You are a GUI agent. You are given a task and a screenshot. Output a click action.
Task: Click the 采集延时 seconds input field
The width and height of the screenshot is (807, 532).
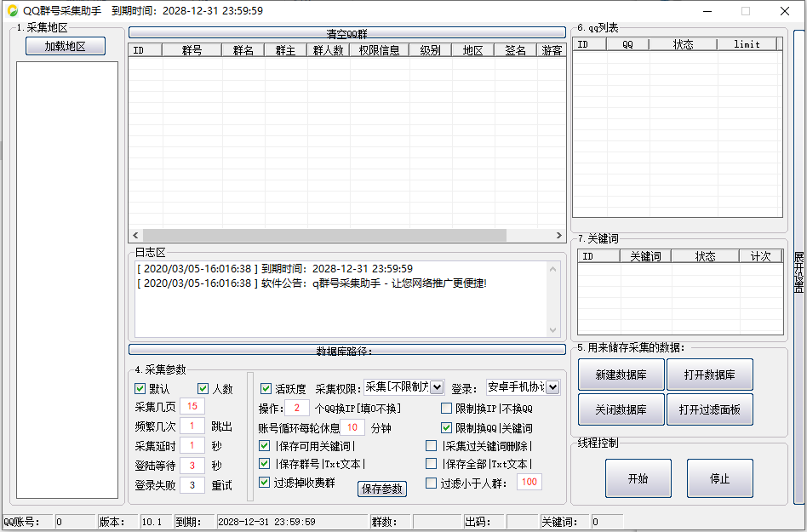click(x=192, y=445)
